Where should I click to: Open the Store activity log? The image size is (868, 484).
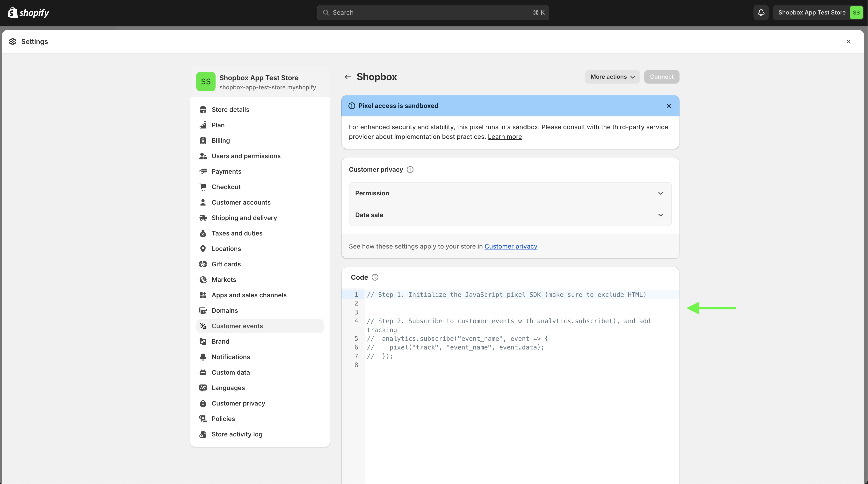(x=237, y=434)
